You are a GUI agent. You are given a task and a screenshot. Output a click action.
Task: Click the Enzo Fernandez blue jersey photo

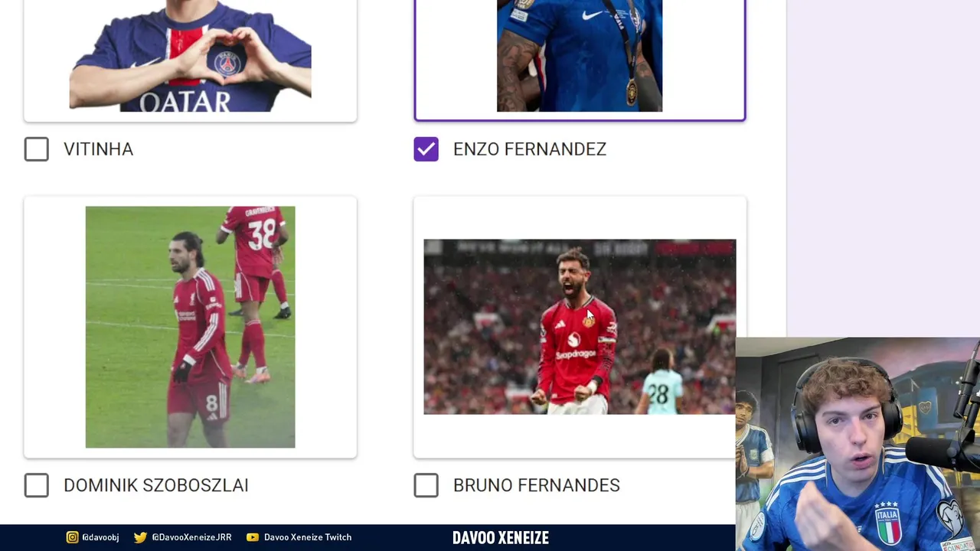pyautogui.click(x=580, y=56)
